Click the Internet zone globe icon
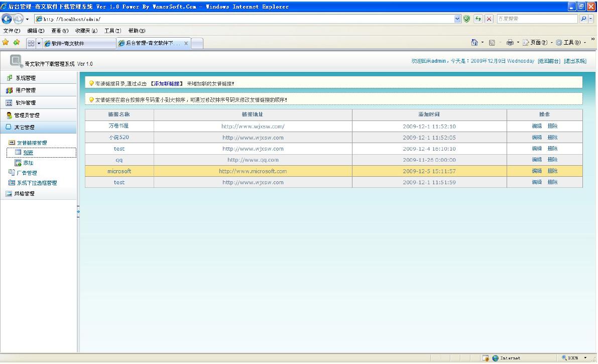The image size is (598, 364). (495, 358)
